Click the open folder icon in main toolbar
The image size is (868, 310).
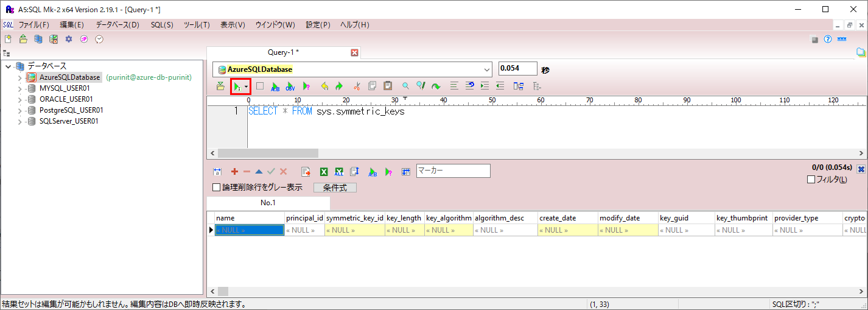click(23, 39)
